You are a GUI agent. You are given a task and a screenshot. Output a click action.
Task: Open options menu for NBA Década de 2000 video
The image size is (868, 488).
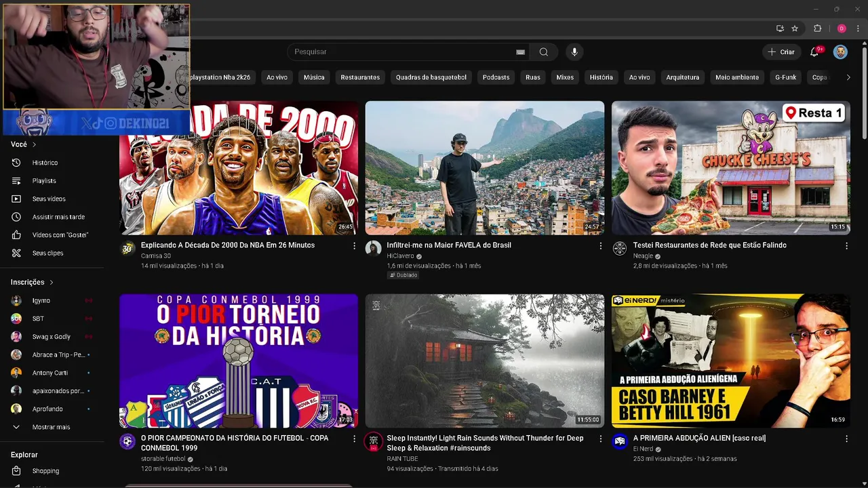coord(354,246)
